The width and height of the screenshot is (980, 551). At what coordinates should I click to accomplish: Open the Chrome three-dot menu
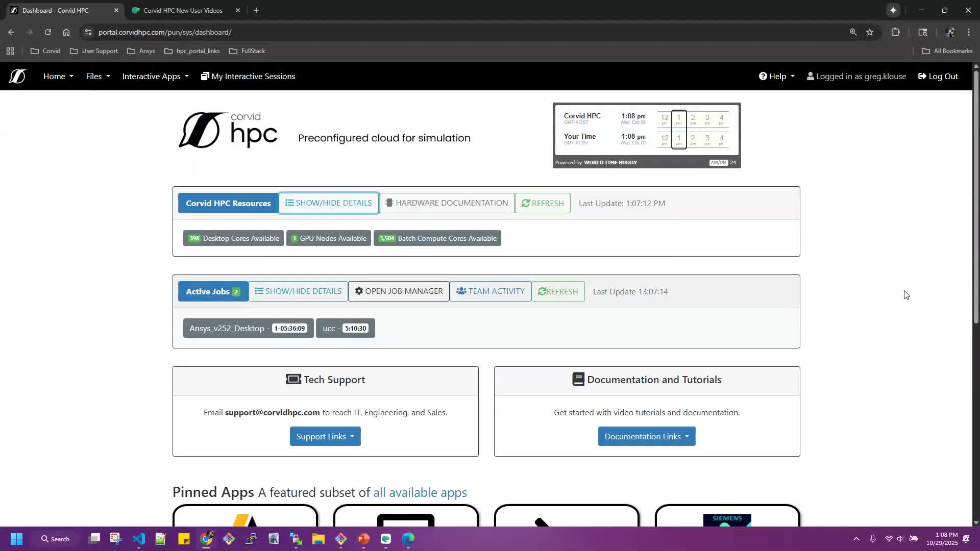pos(969,32)
